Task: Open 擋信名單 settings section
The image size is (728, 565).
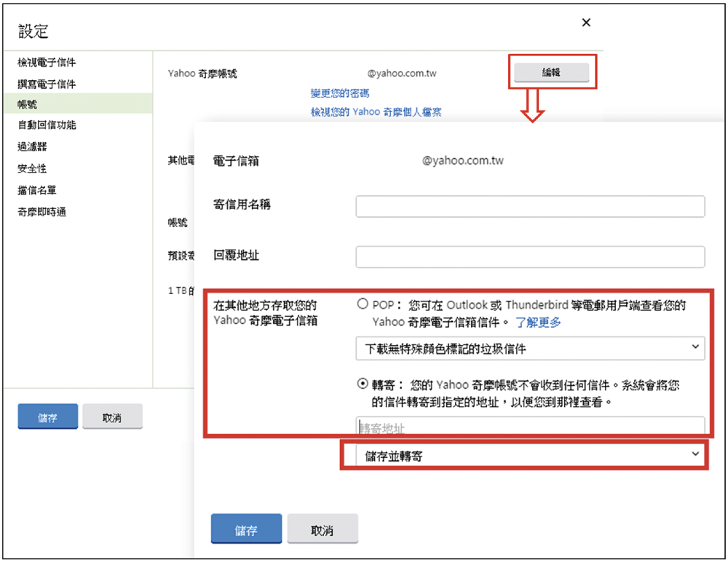Action: (x=36, y=190)
